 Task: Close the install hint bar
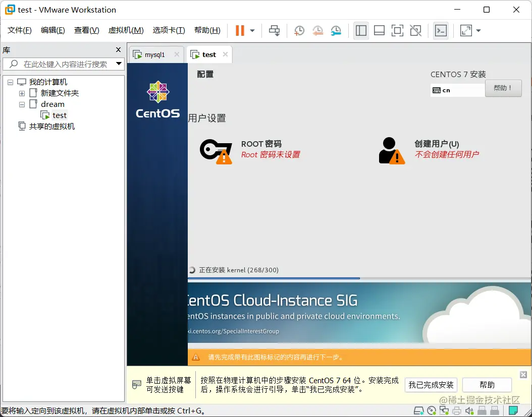523,375
